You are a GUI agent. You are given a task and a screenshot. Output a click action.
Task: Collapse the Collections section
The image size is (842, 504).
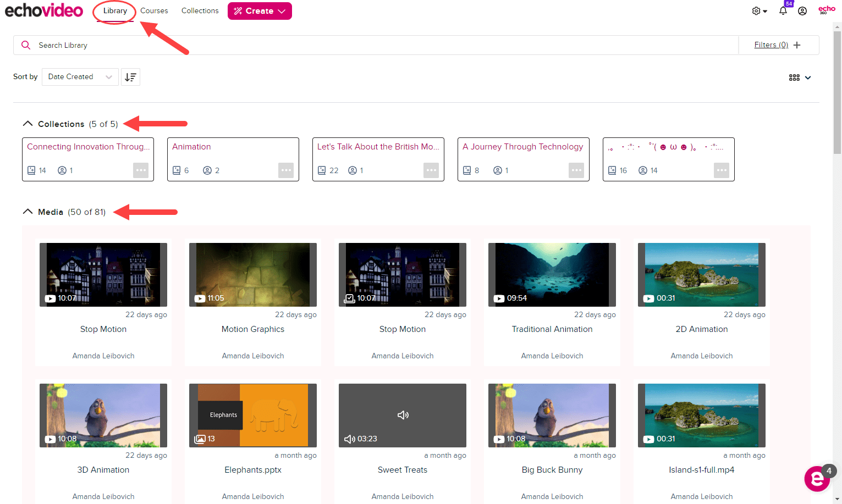click(x=27, y=124)
